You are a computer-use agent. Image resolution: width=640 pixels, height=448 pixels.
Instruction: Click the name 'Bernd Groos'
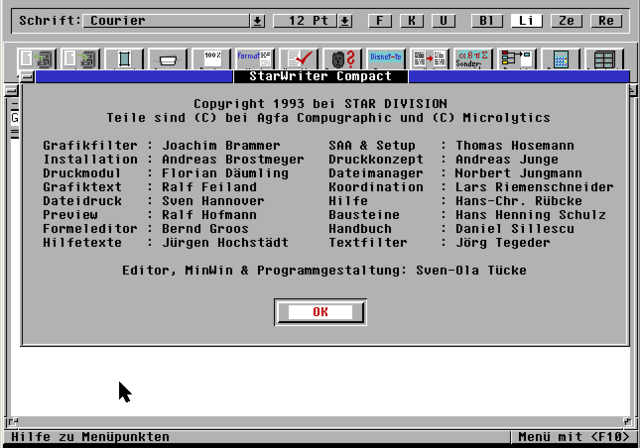click(205, 229)
